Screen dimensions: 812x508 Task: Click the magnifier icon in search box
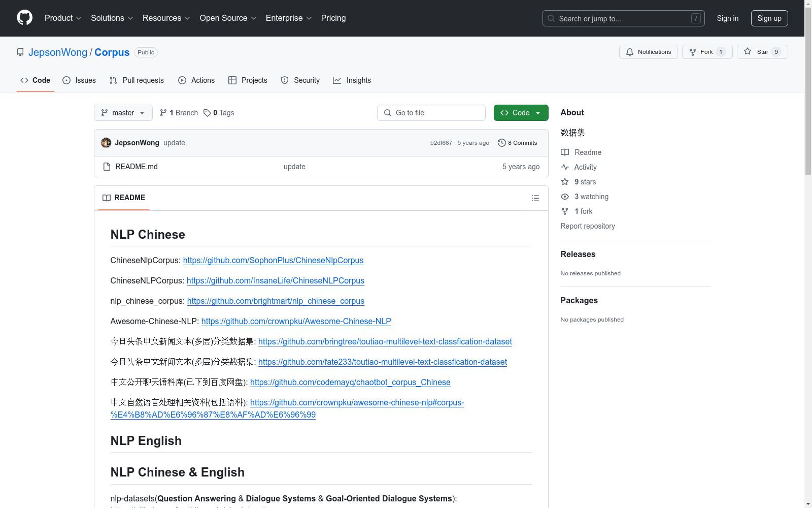(551, 18)
